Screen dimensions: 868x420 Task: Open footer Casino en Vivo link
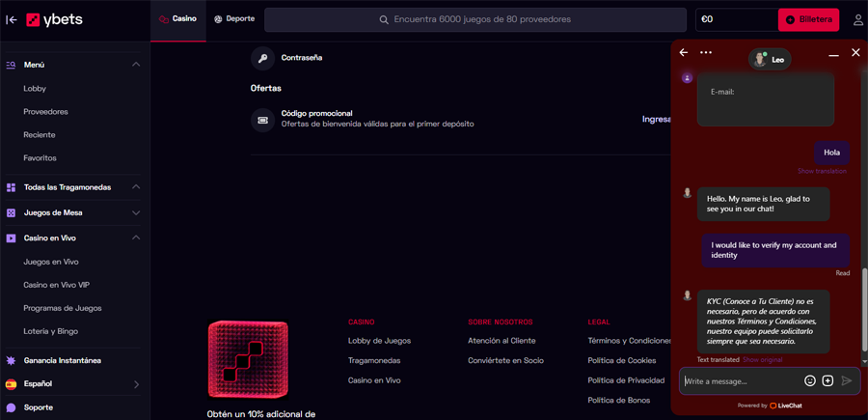[x=374, y=380]
